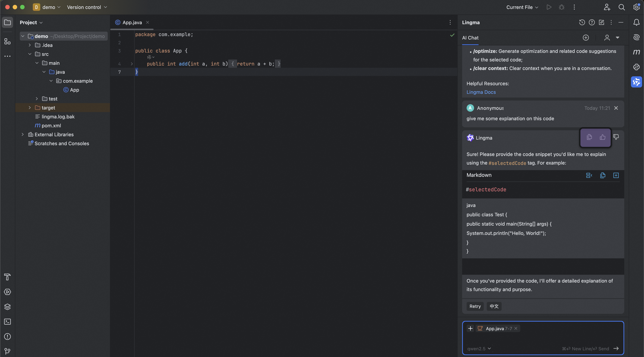Close the App.java tab
The height and width of the screenshot is (357, 644).
148,23
